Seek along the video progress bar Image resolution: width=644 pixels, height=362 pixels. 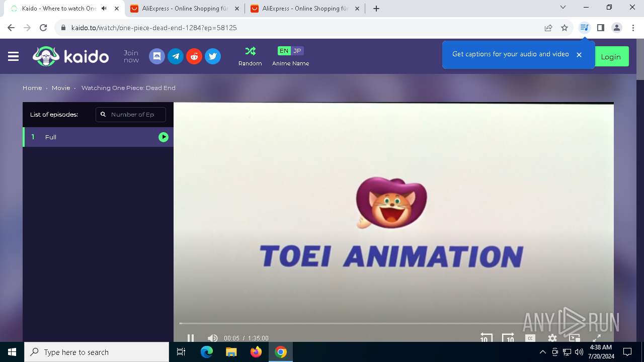click(x=393, y=323)
